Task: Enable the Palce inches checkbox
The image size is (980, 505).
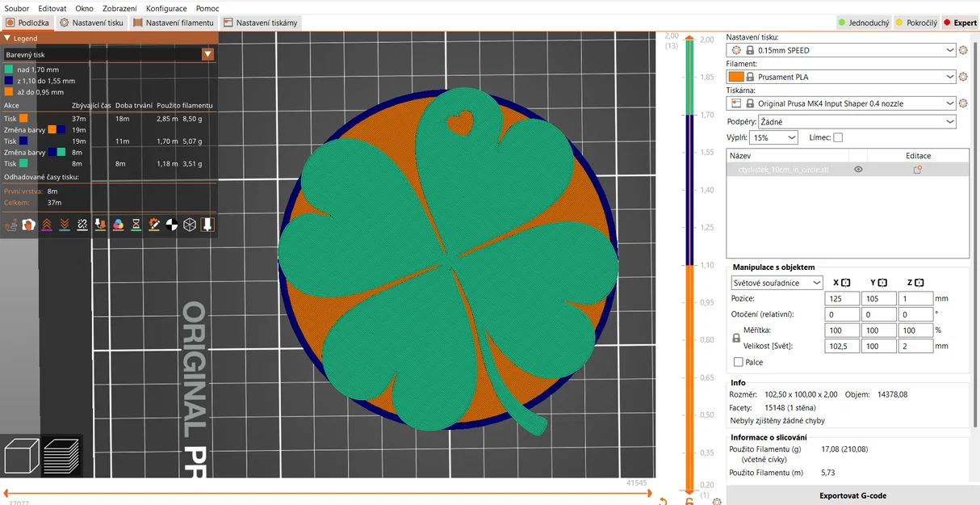Action: pyautogui.click(x=739, y=363)
